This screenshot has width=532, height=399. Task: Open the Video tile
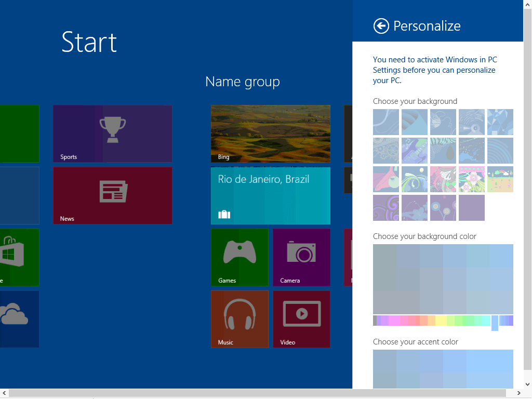point(301,319)
